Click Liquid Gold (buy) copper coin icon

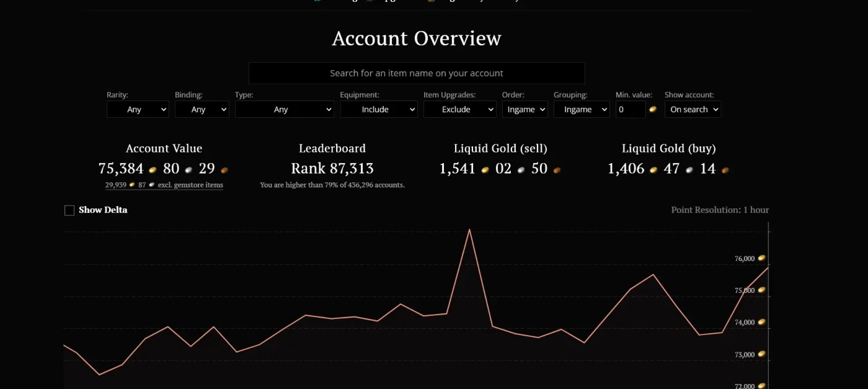click(x=725, y=169)
